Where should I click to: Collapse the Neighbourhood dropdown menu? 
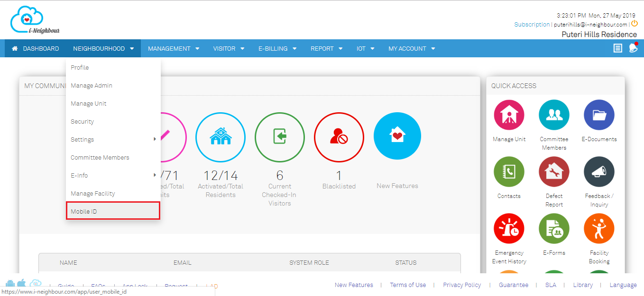pos(103,48)
